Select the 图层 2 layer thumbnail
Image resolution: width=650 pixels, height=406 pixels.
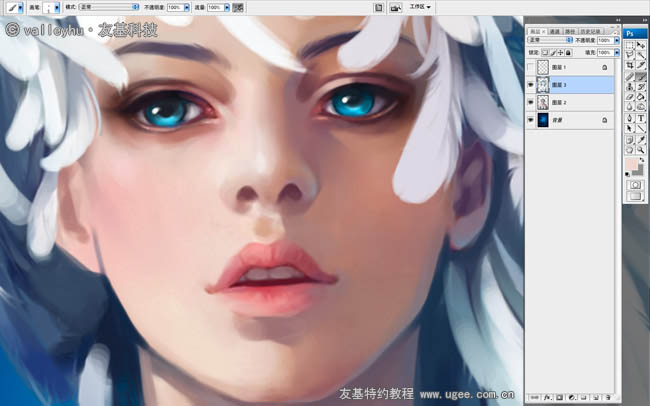[543, 102]
